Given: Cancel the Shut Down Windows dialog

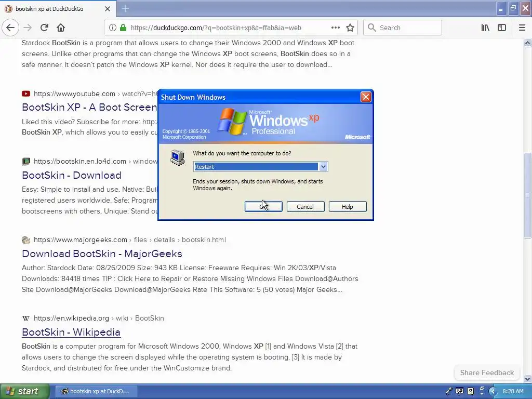Looking at the screenshot, I should (305, 206).
